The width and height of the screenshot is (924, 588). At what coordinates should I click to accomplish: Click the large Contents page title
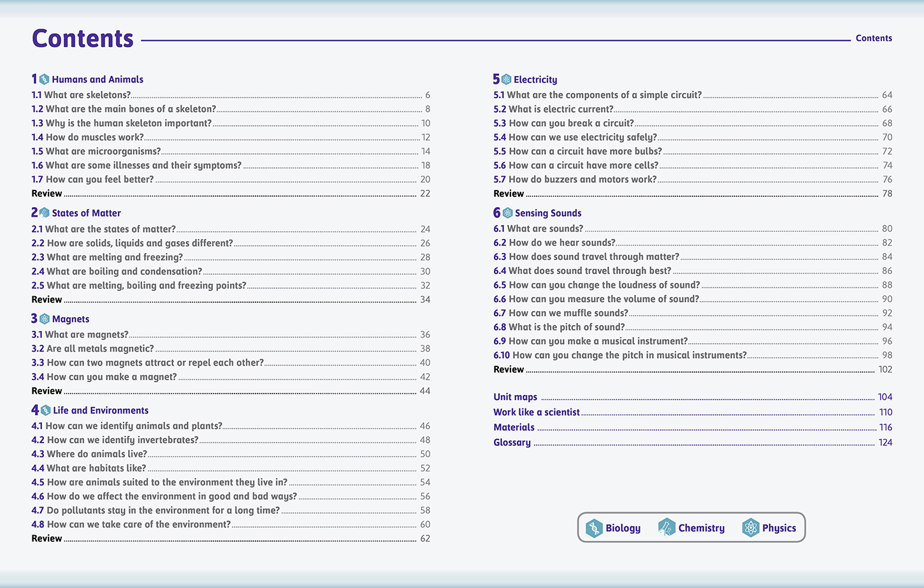pos(83,38)
